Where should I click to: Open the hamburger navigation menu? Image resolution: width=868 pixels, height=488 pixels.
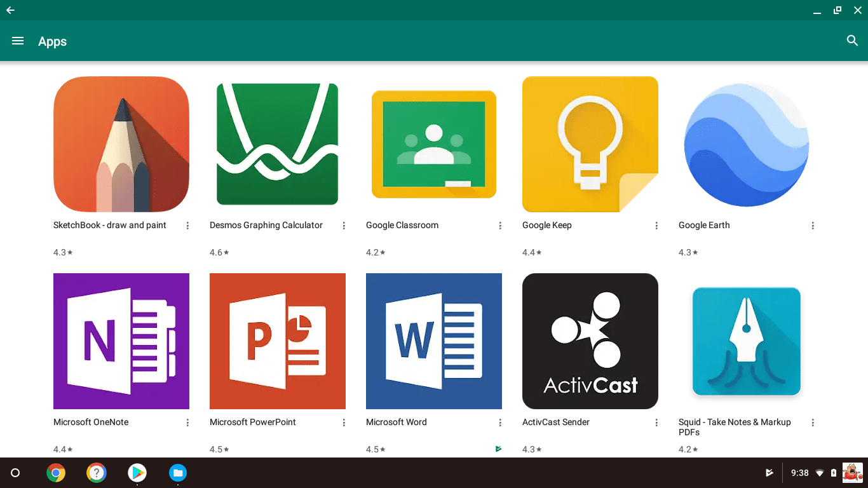coord(18,41)
